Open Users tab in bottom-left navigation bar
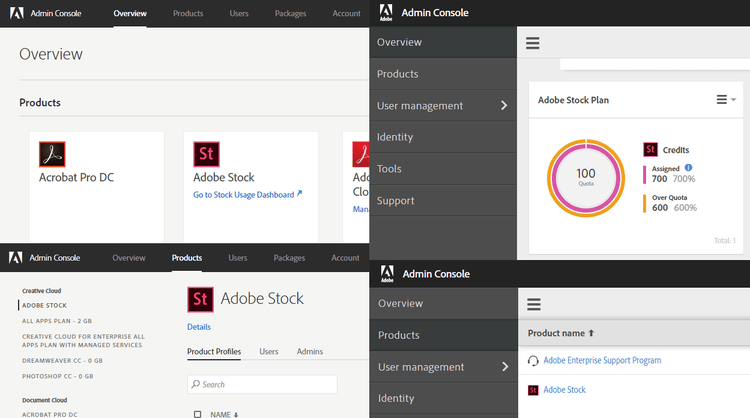750x418 pixels. click(238, 258)
